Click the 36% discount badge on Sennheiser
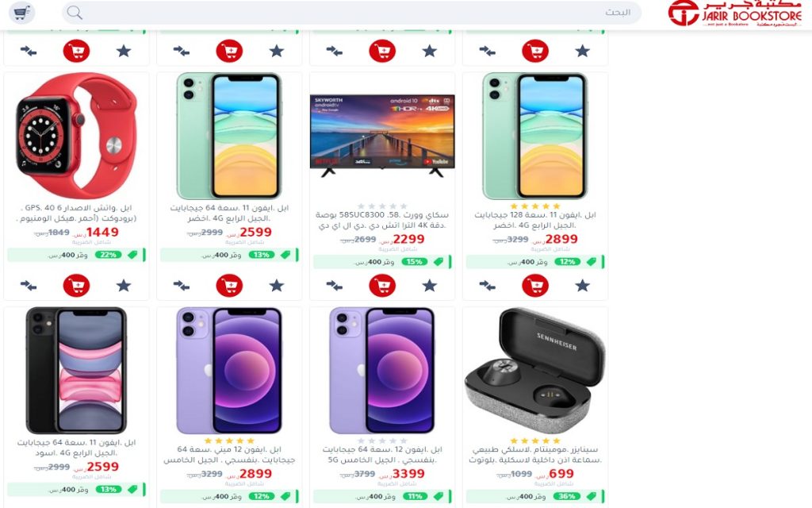The height and width of the screenshot is (508, 812). click(x=567, y=496)
